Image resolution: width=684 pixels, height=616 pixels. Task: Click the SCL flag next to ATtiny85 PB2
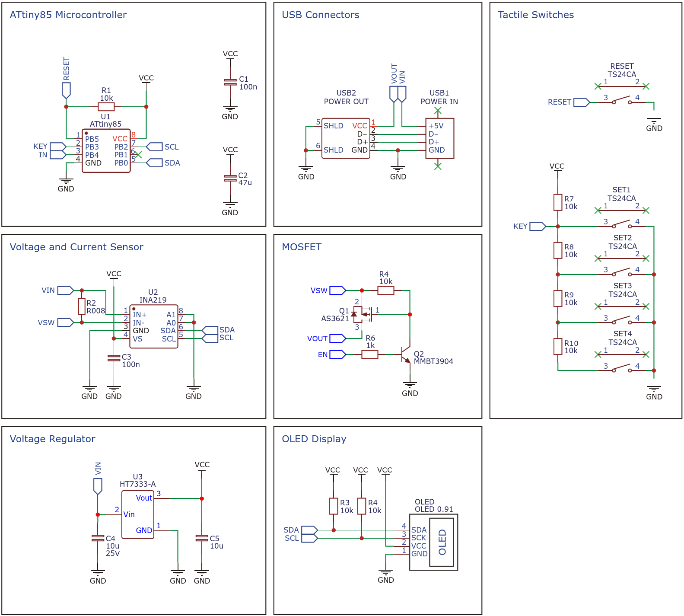154,147
